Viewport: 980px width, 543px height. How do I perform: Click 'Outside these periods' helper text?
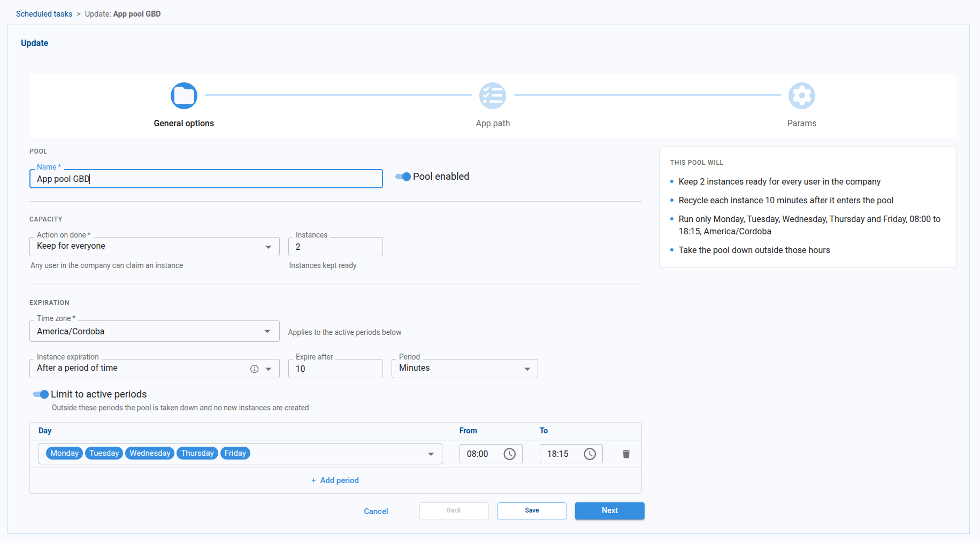[x=180, y=408]
